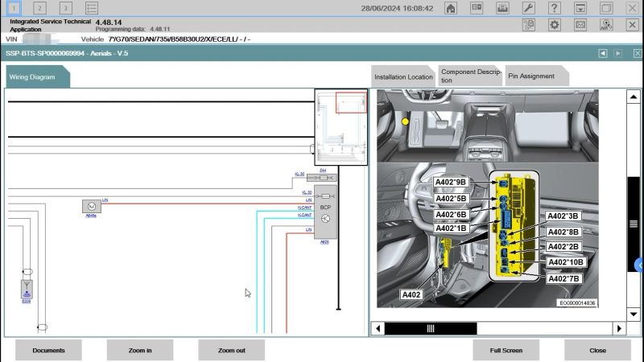Select the BCP component block

pos(325,212)
